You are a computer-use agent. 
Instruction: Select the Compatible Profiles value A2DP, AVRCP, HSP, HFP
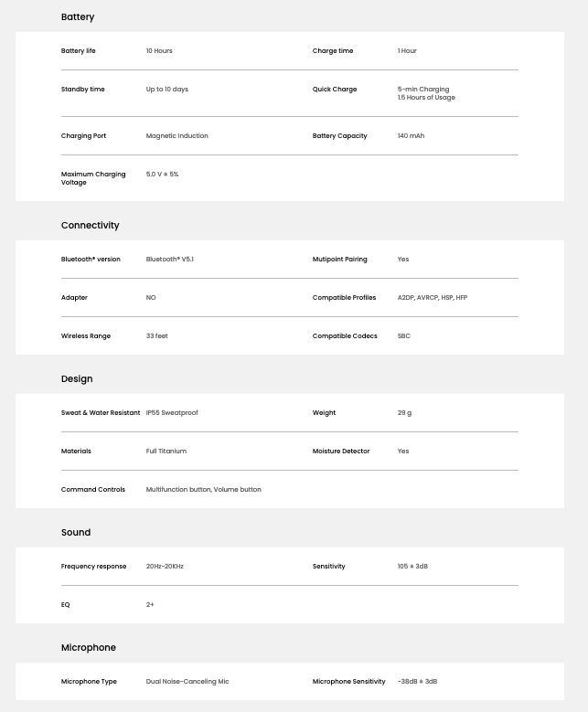(x=432, y=298)
